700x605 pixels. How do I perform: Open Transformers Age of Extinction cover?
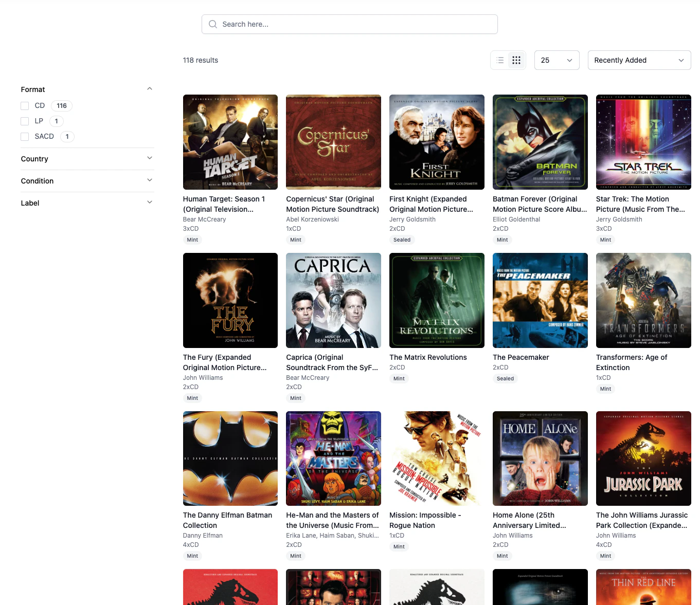pyautogui.click(x=643, y=300)
